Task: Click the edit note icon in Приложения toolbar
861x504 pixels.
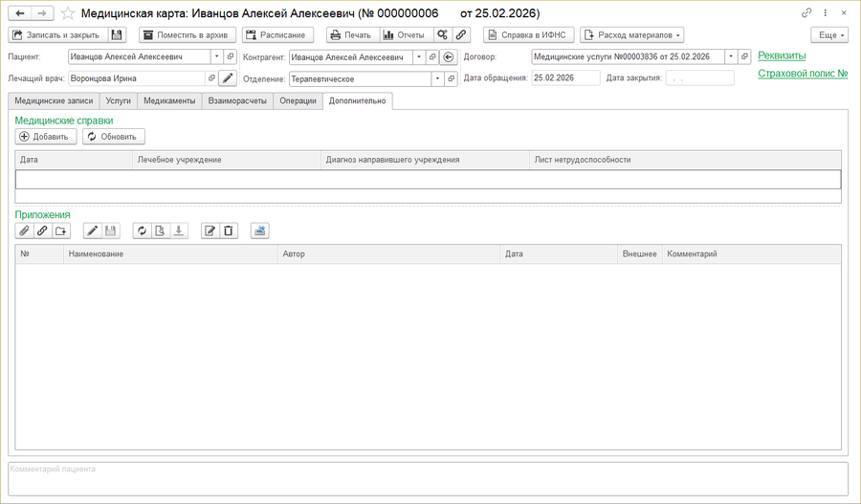Action: pyautogui.click(x=210, y=230)
